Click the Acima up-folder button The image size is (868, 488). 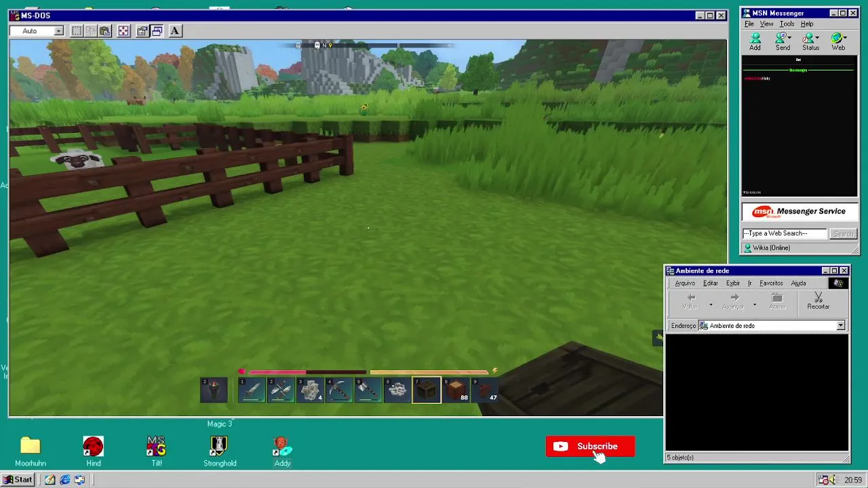[x=777, y=302]
